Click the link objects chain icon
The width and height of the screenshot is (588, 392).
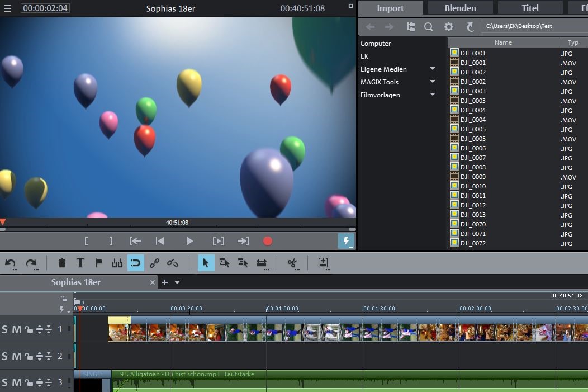click(155, 263)
